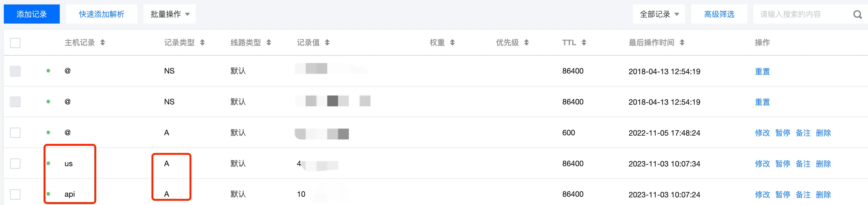
Task: Open 快速添加解析
Action: [101, 14]
